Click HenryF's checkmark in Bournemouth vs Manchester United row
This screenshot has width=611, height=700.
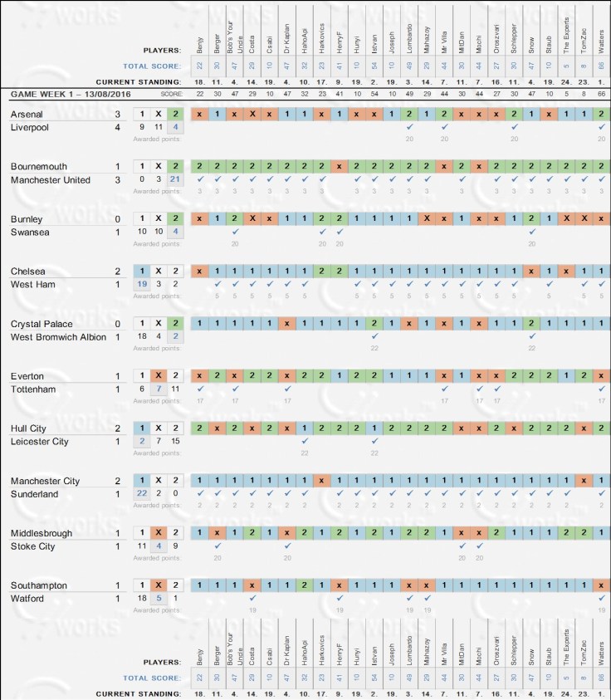[x=340, y=179]
